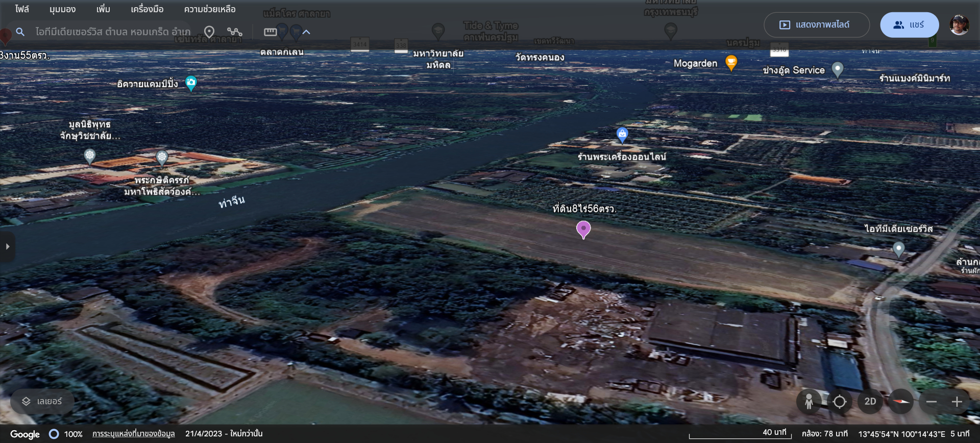
Task: Open the มุมมอง menu
Action: (62, 9)
